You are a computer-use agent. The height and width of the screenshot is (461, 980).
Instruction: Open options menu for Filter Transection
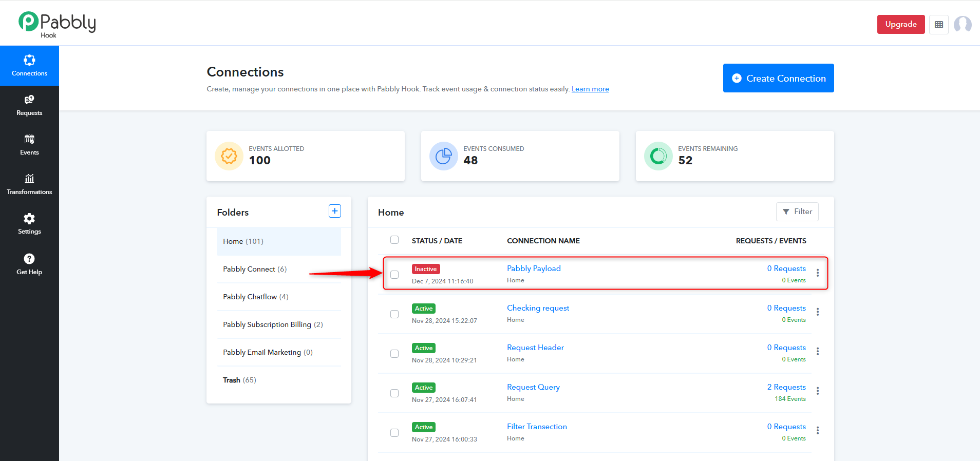(x=818, y=431)
